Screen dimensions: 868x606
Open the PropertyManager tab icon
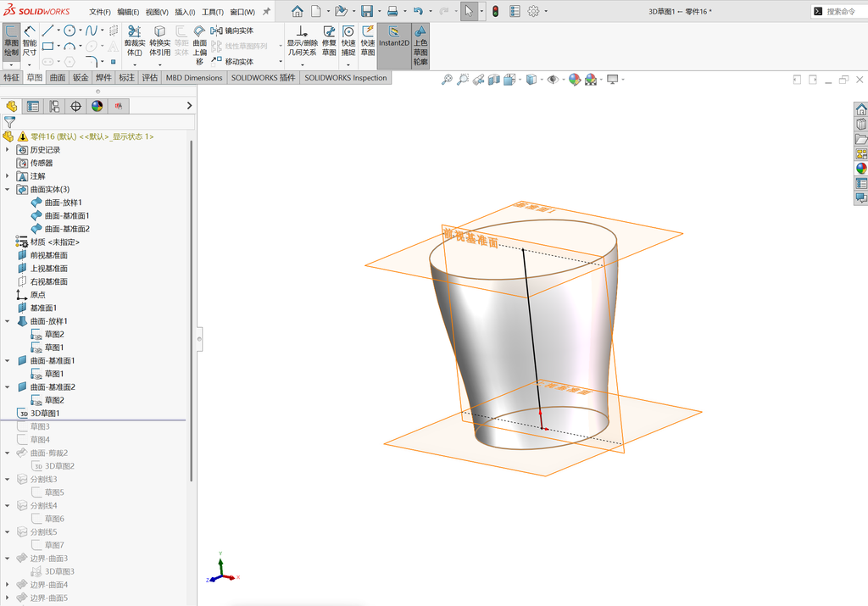33,106
